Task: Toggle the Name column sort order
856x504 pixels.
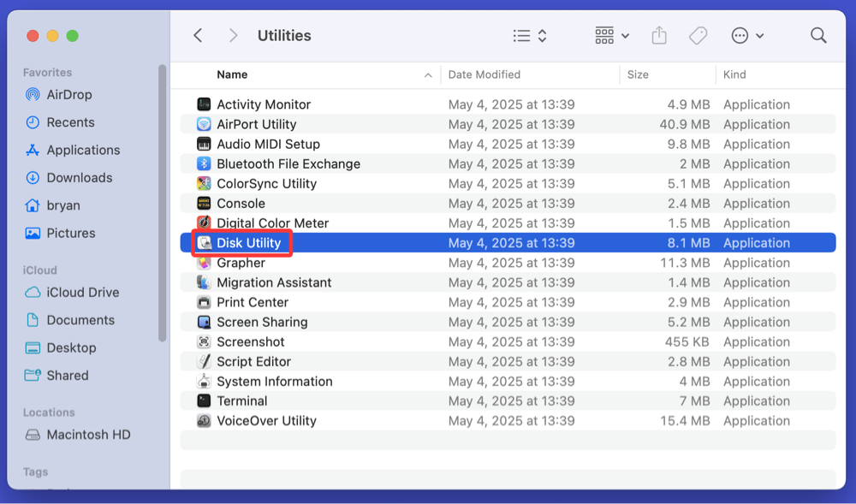Action: tap(232, 74)
